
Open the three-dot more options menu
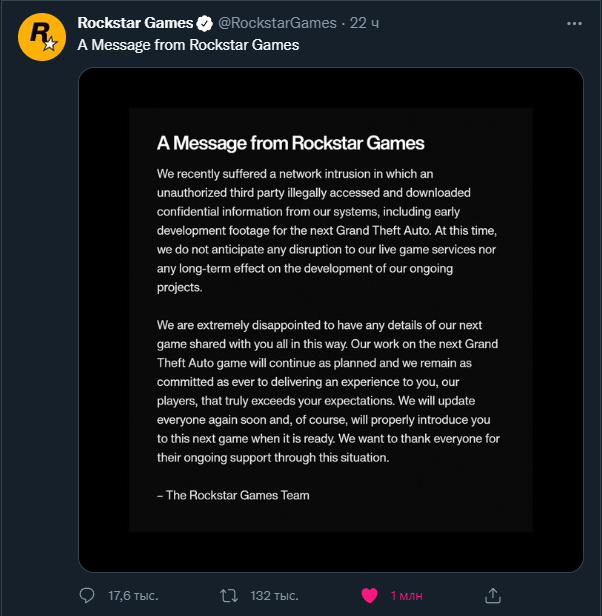[572, 22]
